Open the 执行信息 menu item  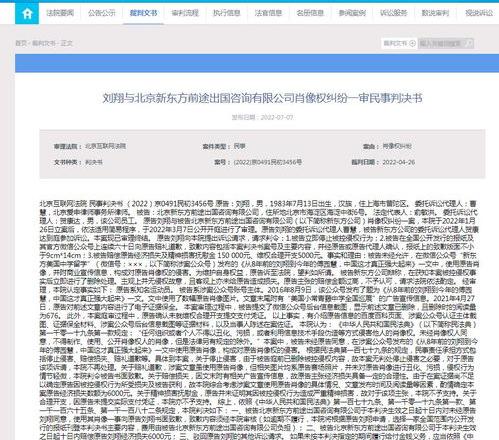tap(227, 13)
